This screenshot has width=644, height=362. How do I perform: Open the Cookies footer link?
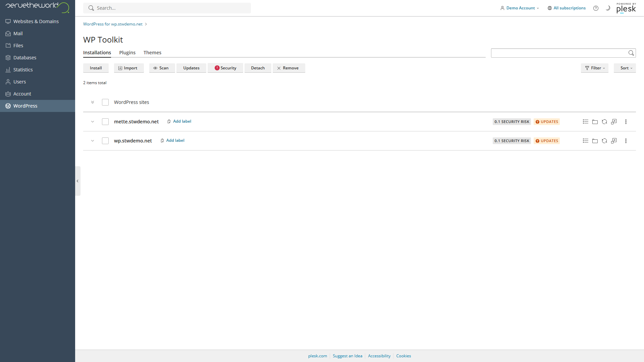pos(404,356)
